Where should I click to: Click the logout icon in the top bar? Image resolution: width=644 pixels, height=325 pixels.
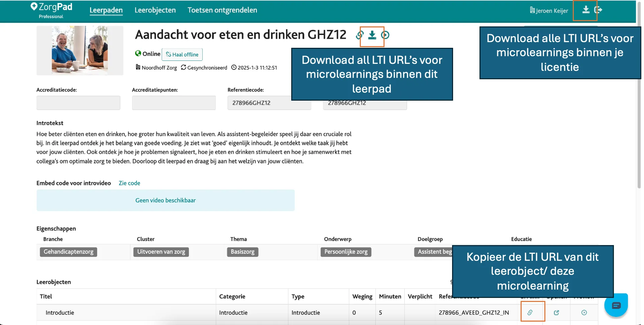tap(598, 10)
